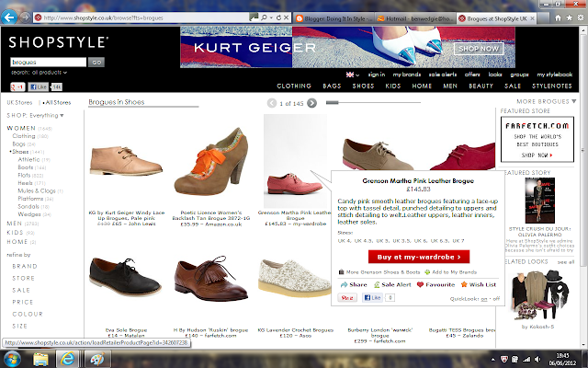Click the browser back arrow button

pyautogui.click(x=9, y=17)
